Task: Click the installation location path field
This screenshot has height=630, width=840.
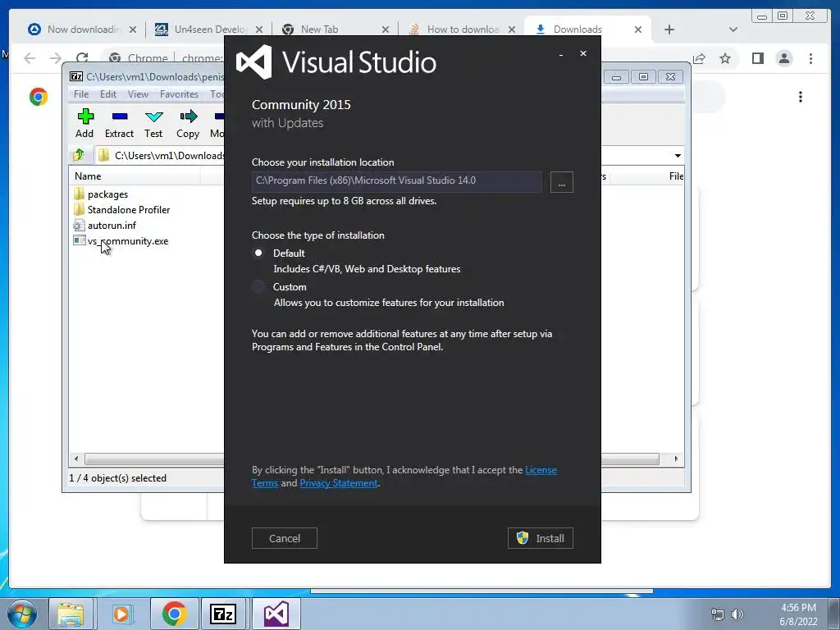Action: 396,181
